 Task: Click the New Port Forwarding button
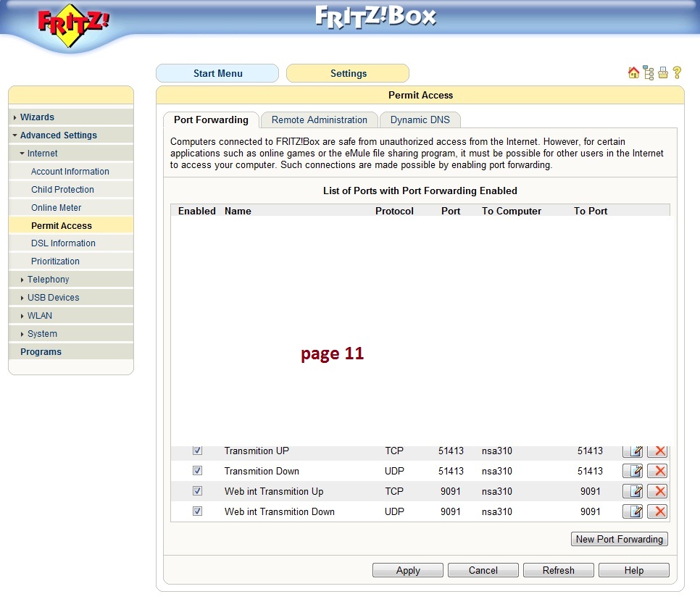tap(619, 539)
